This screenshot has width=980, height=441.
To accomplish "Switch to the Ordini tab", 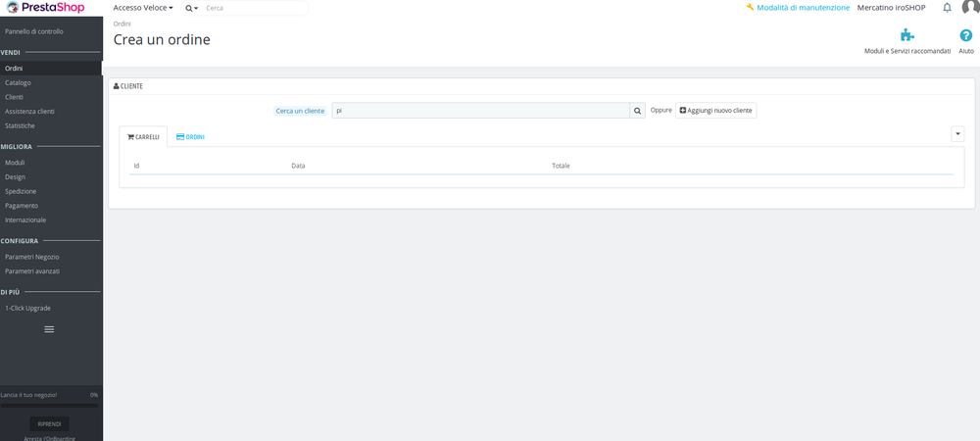I will pos(191,137).
